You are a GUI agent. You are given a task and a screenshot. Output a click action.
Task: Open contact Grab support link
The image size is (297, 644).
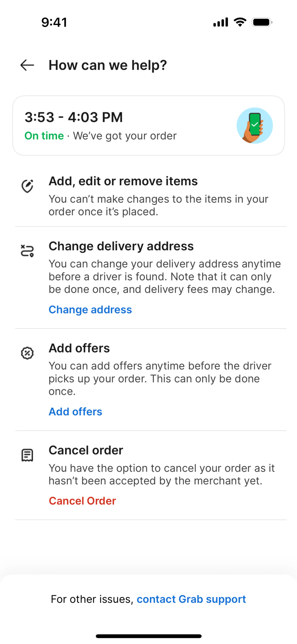(191, 599)
